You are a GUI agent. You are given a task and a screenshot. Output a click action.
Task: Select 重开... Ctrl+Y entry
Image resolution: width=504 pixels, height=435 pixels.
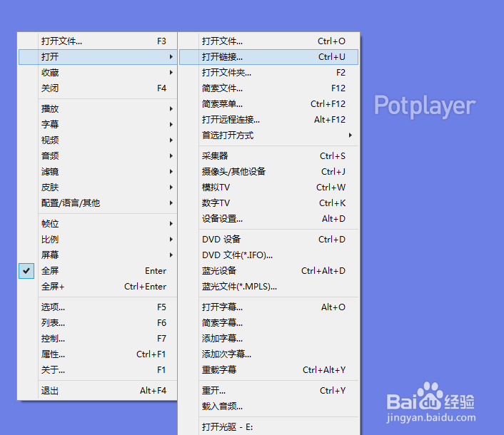pos(268,391)
